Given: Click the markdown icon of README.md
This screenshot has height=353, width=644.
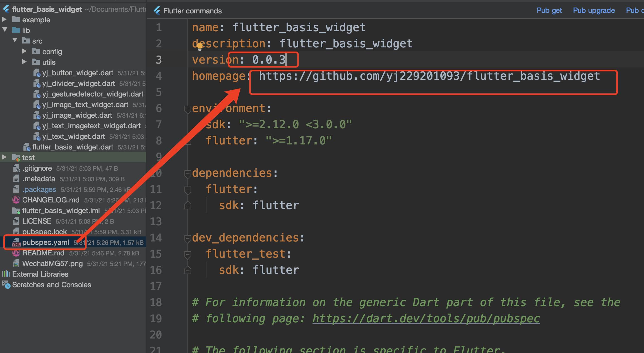Looking at the screenshot, I should (16, 253).
